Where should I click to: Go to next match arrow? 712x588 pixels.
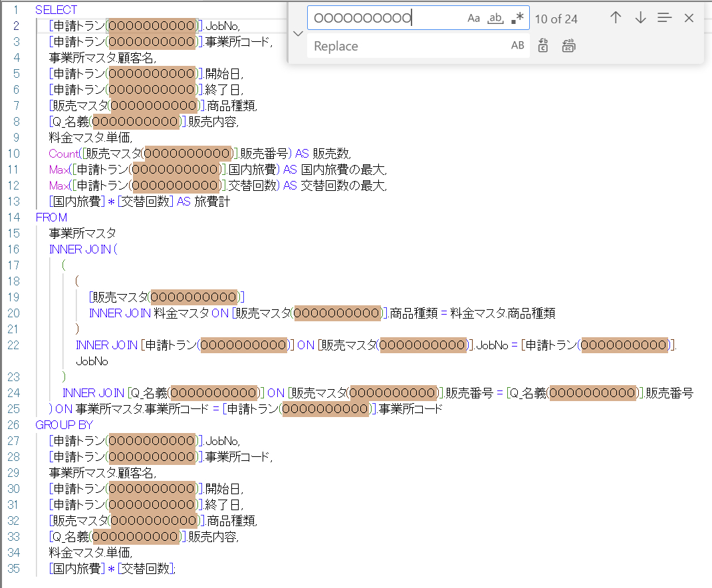640,18
